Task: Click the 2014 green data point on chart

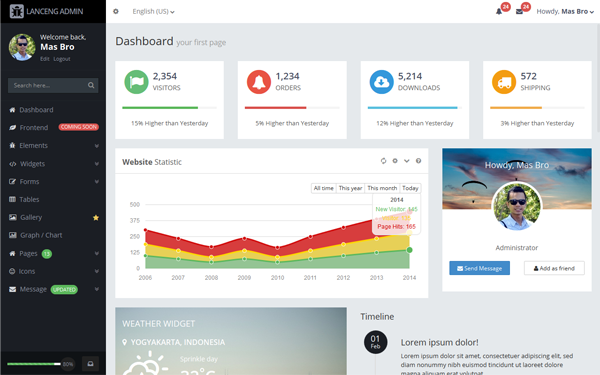Action: (409, 250)
